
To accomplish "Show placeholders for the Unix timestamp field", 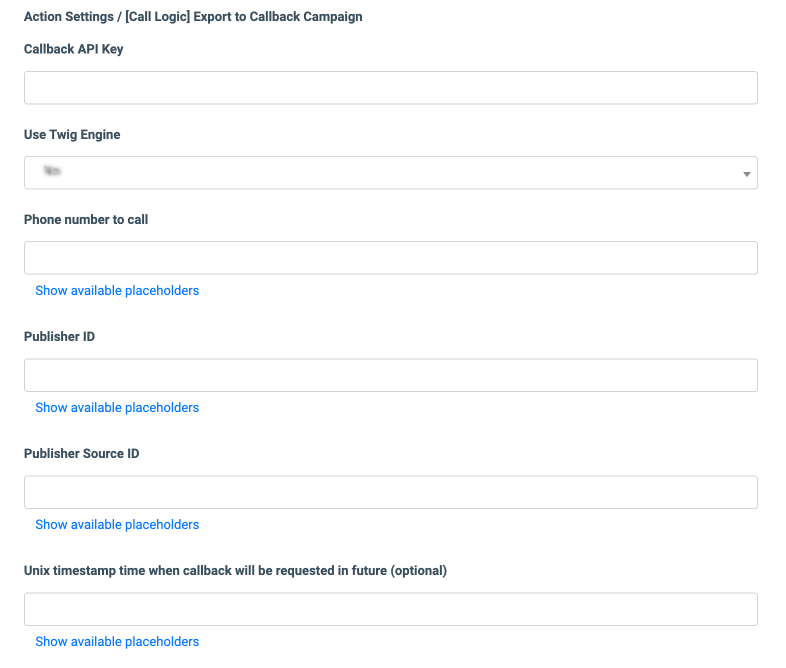I will (117, 642).
